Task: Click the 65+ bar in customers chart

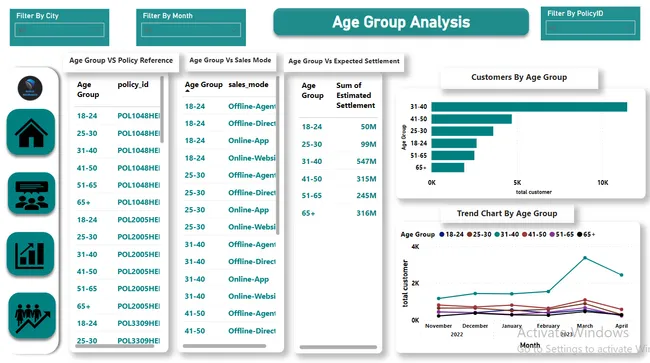Action: click(448, 167)
